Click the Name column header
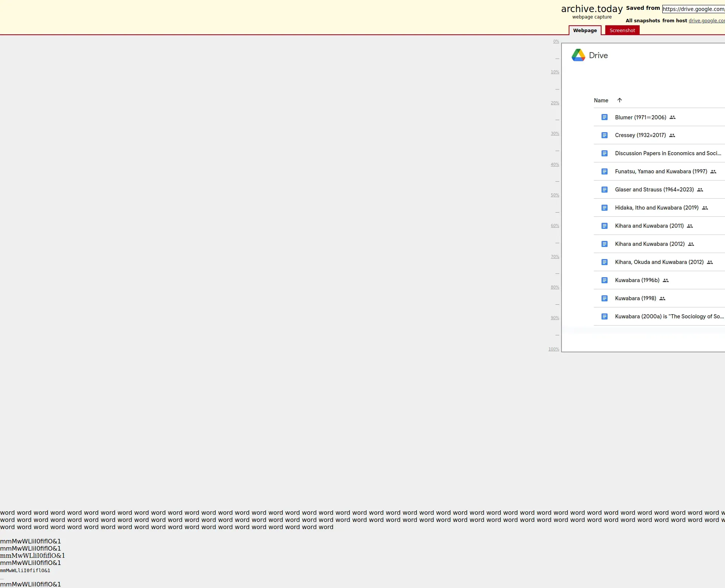Viewport: 725px width, 588px height. 601,100
